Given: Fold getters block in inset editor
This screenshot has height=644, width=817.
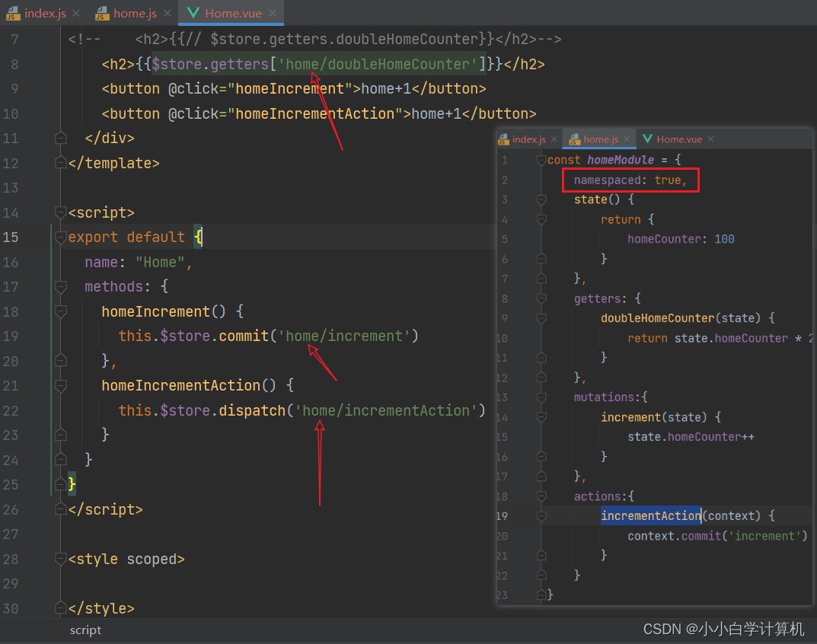Looking at the screenshot, I should 541,298.
